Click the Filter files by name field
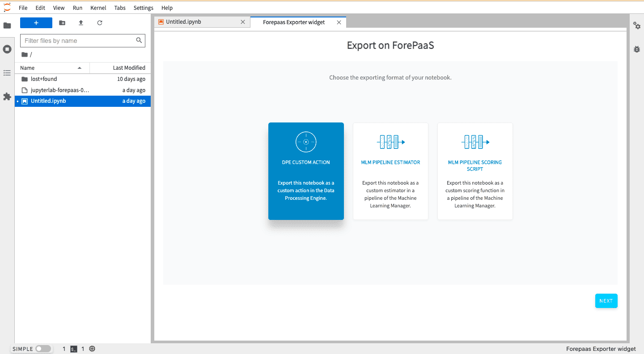Image resolution: width=644 pixels, height=354 pixels. 83,41
